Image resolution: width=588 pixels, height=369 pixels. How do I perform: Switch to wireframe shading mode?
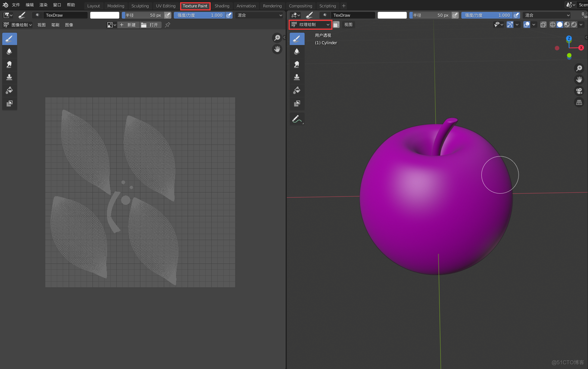point(553,24)
